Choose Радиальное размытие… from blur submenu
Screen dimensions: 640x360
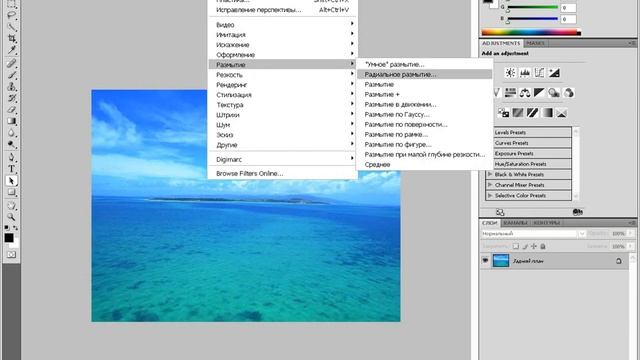pos(424,74)
